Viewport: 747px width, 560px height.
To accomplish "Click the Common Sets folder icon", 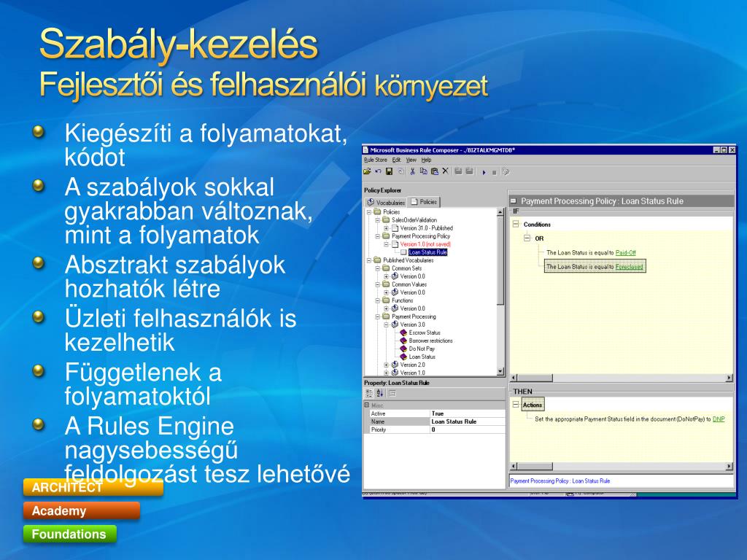I will tap(386, 268).
